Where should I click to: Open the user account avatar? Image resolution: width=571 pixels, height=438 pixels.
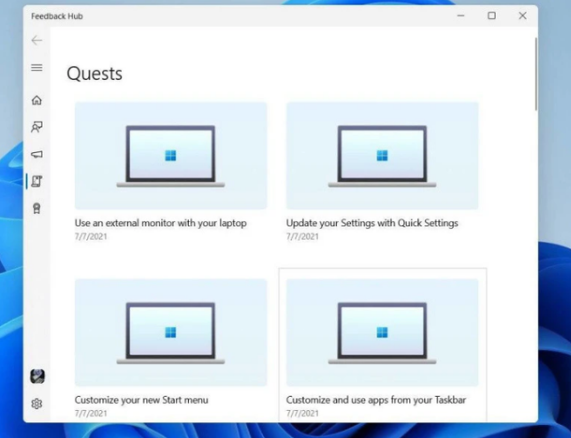tap(37, 376)
